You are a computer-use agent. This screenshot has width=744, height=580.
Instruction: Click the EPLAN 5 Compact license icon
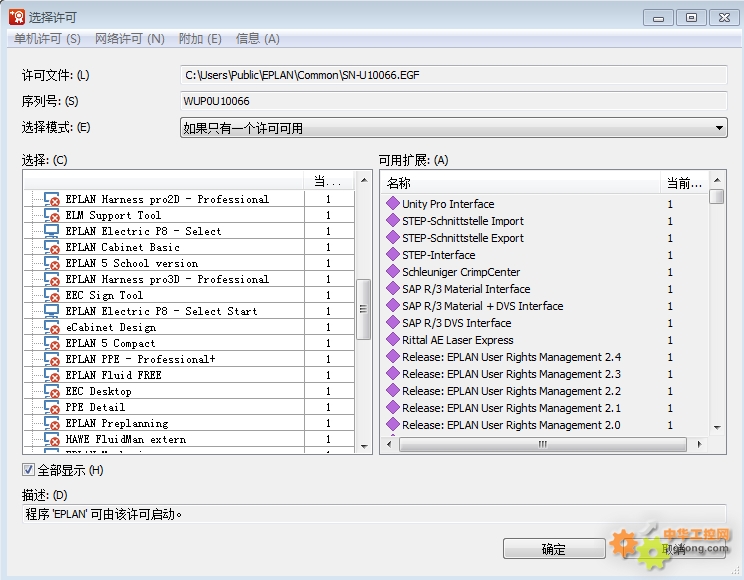[52, 343]
